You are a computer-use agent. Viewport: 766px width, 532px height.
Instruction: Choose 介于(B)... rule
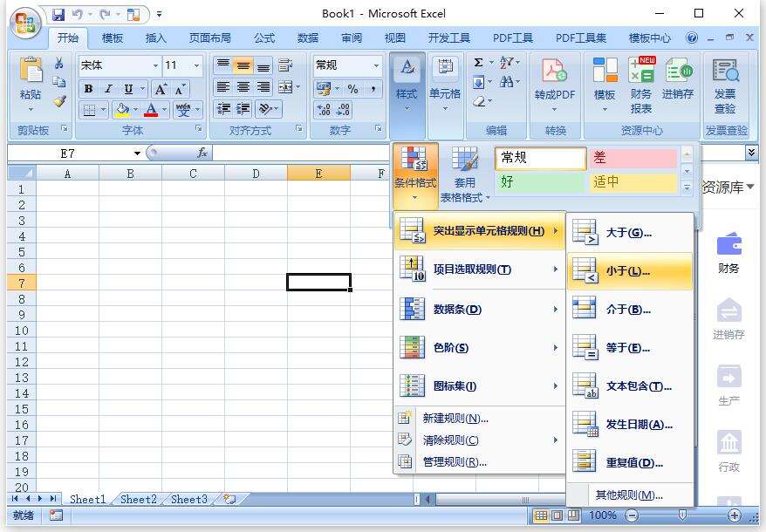pos(630,310)
